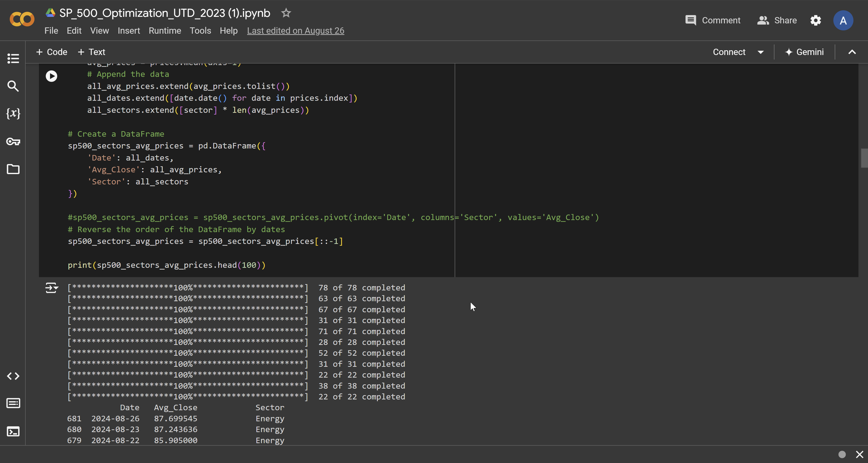The width and height of the screenshot is (868, 463).
Task: Share the notebook
Action: coord(777,20)
